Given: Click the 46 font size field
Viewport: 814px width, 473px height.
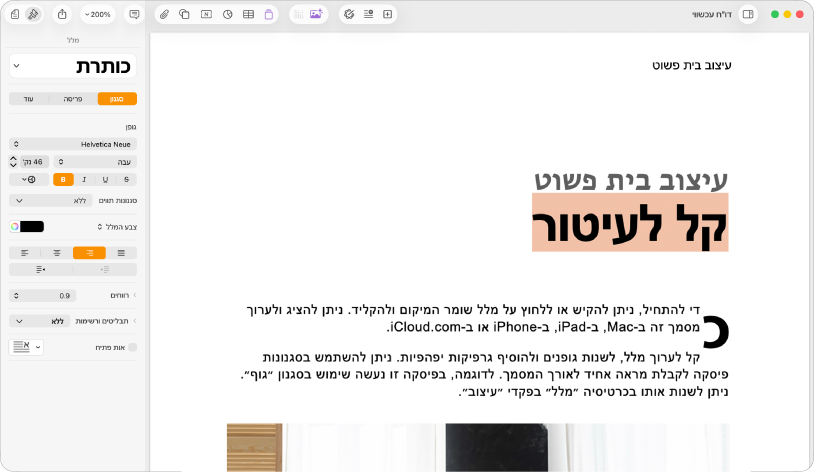Looking at the screenshot, I should point(34,162).
